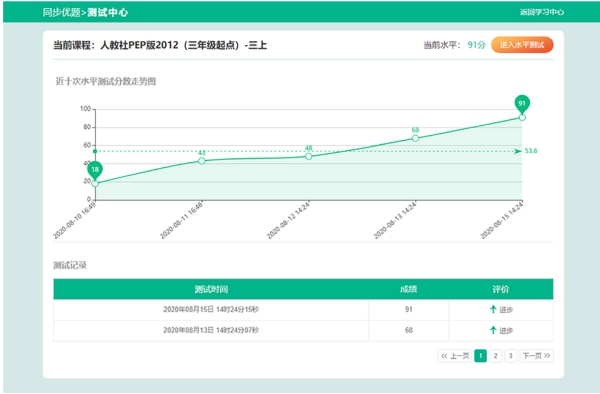Click x-axis label 2020-08-15 14:24

tap(501, 221)
